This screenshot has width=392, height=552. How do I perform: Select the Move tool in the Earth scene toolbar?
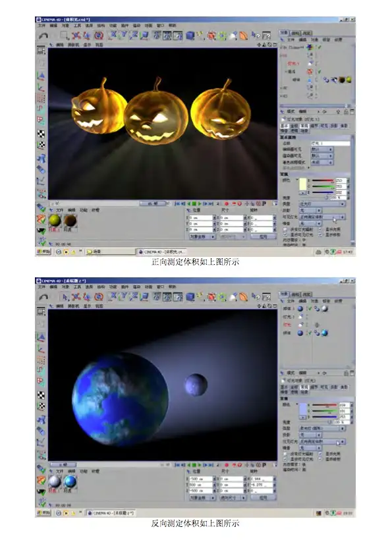(x=76, y=297)
